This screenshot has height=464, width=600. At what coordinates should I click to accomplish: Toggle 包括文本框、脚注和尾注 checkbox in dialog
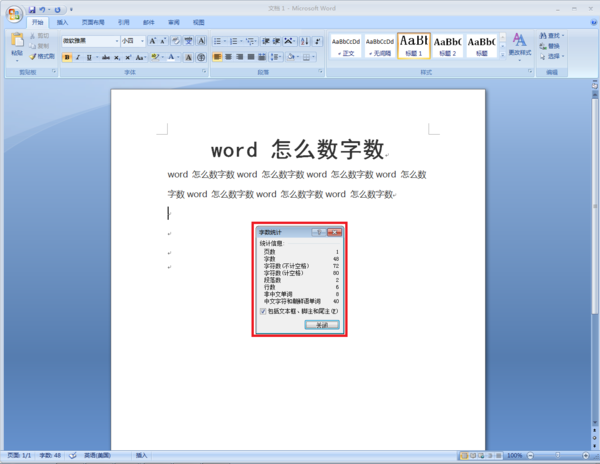[263, 311]
